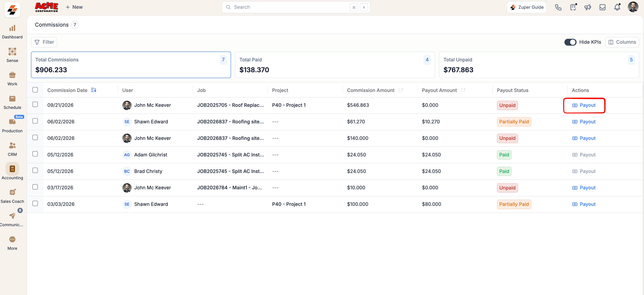Viewport: 644px width, 295px height.
Task: Open the Communications paper plane icon
Action: 12,216
